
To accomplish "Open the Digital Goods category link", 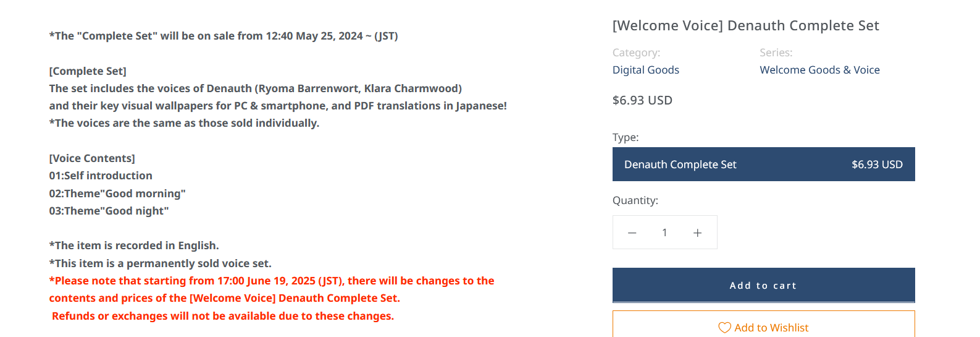I will coord(645,70).
